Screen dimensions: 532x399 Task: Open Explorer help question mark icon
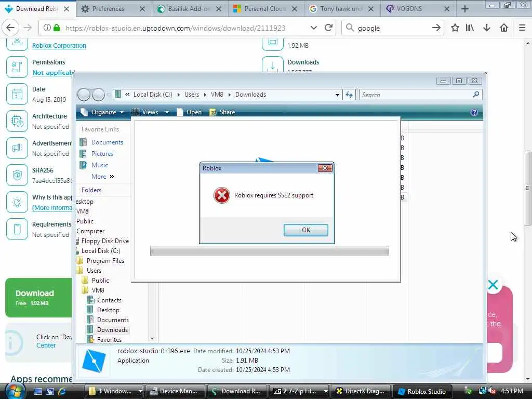click(474, 112)
